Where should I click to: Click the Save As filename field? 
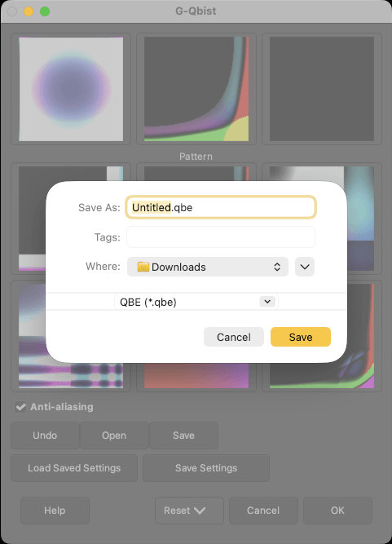coord(221,207)
